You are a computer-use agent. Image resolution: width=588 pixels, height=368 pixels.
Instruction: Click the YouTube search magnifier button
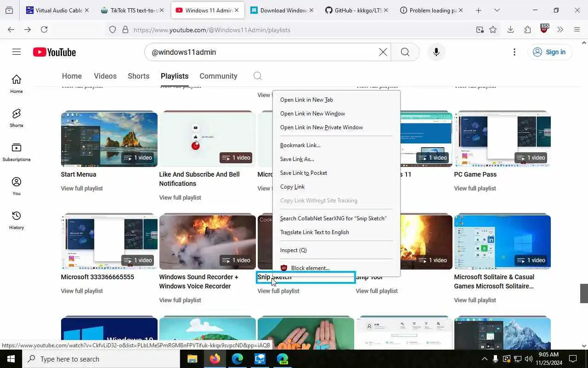pos(405,52)
